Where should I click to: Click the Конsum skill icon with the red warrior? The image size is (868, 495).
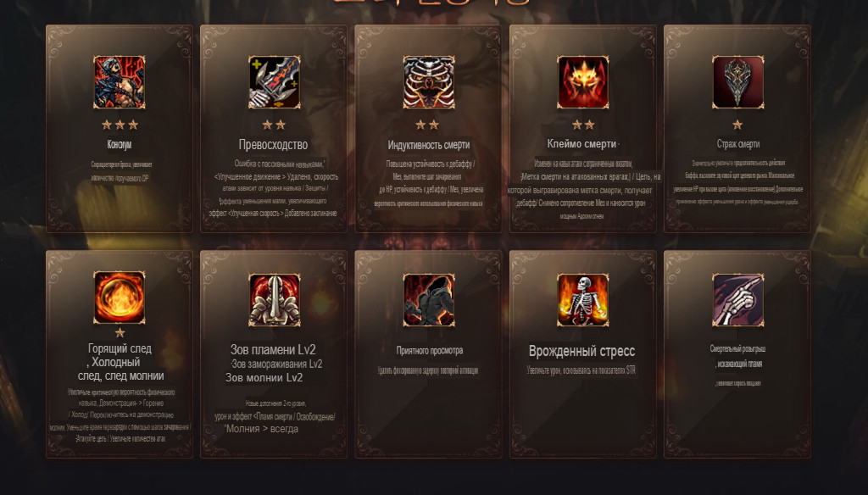pyautogui.click(x=119, y=82)
